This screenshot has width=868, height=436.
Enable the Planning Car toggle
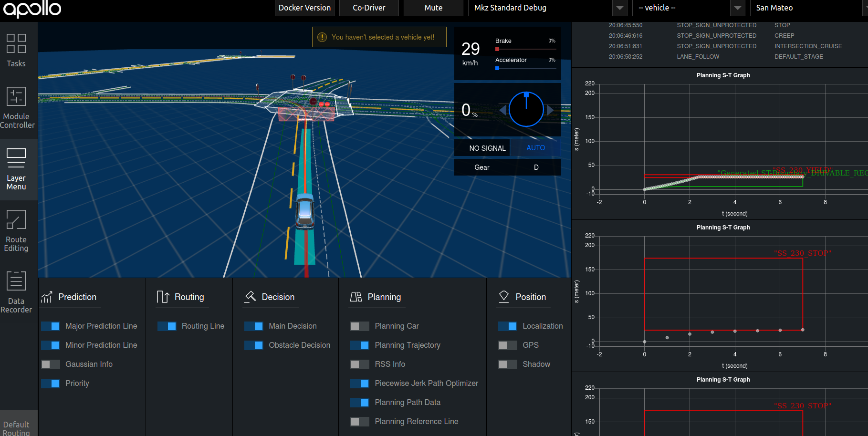tap(360, 326)
